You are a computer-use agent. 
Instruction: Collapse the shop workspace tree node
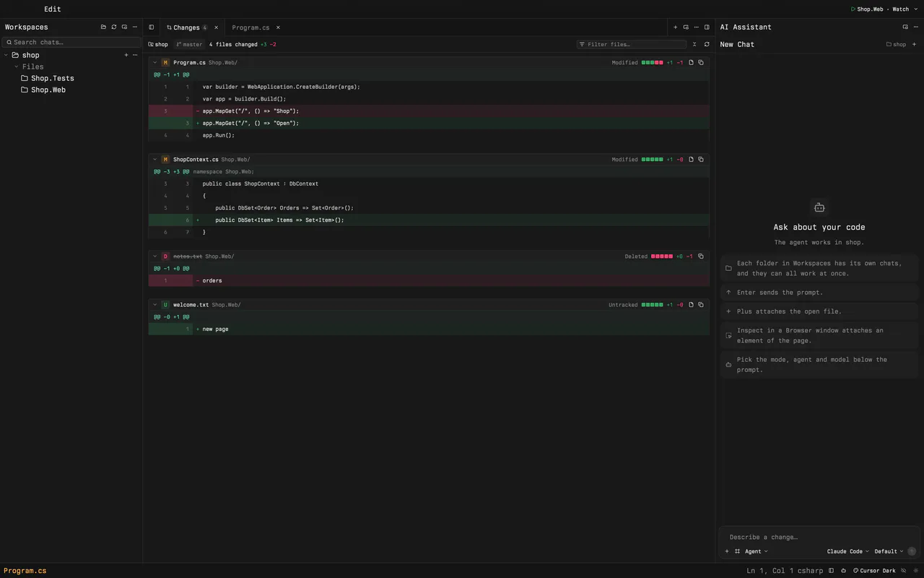[6, 55]
